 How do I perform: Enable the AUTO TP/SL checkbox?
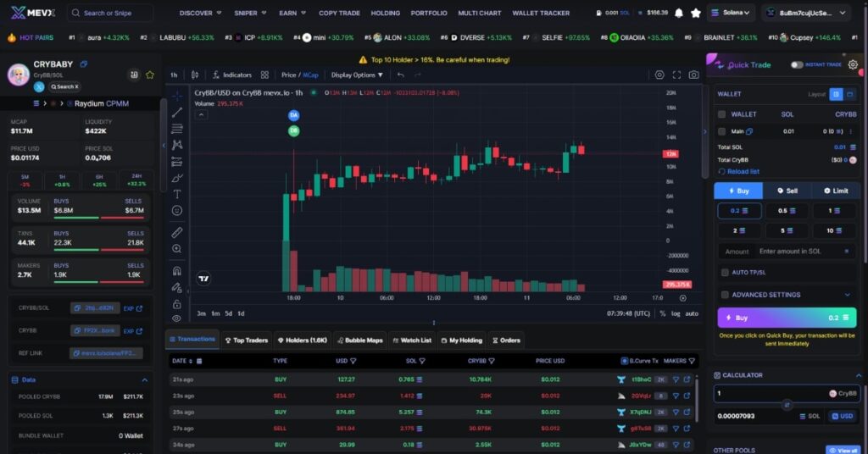[x=726, y=273]
